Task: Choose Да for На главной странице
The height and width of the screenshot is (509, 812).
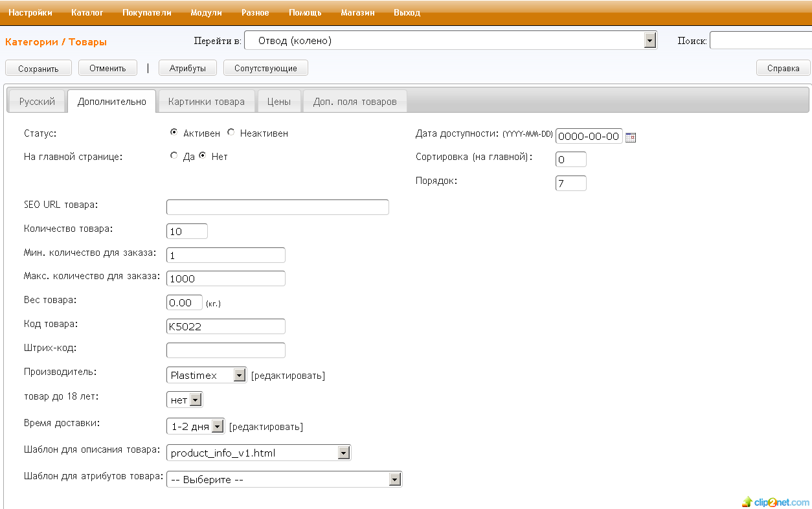Action: (x=174, y=156)
